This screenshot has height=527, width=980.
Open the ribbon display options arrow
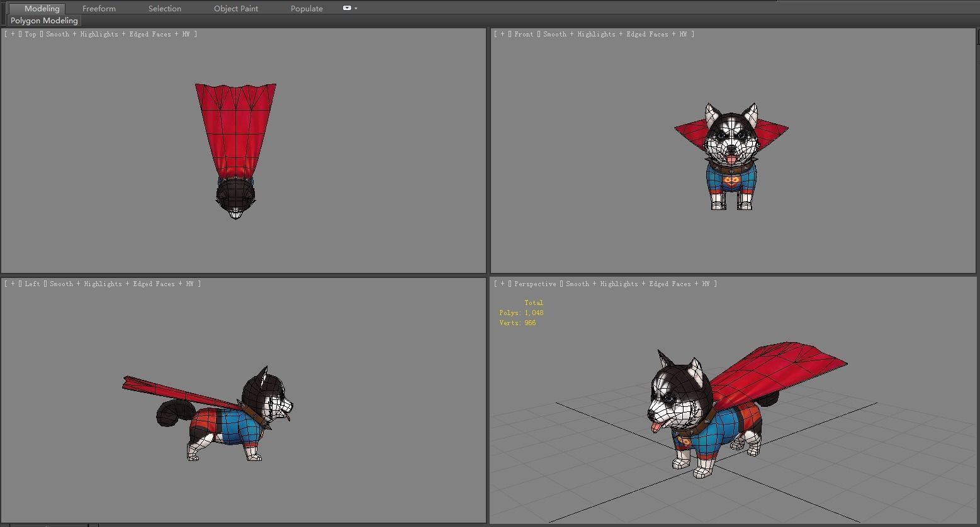[356, 8]
